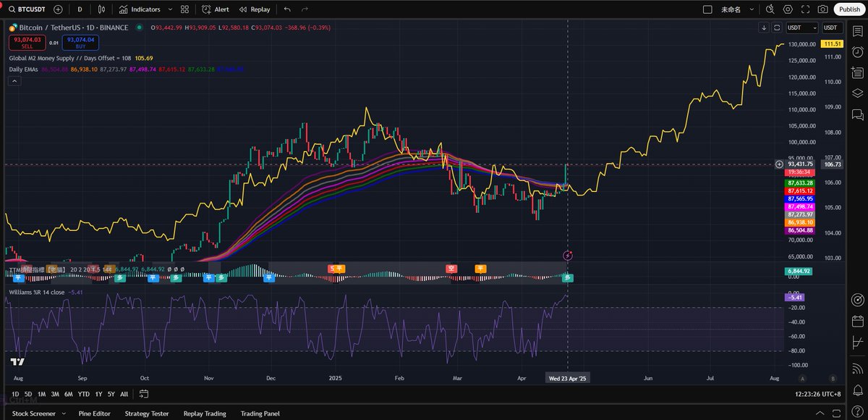This screenshot has height=420, width=868.
Task: Select the YTD date range
Action: (x=84, y=394)
